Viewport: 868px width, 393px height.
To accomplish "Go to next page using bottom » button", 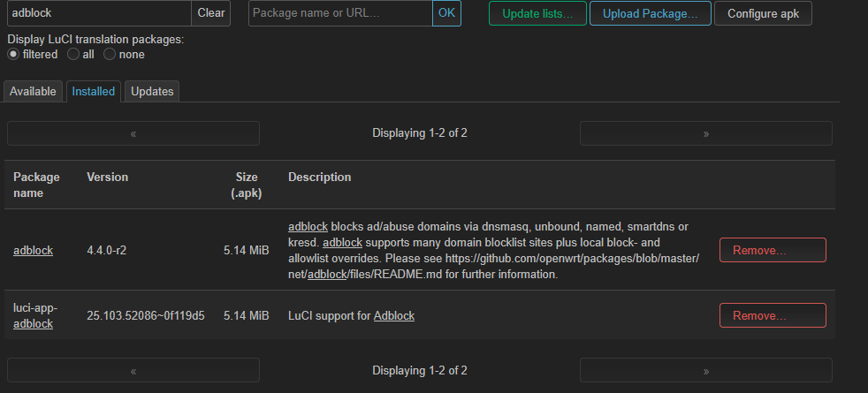I will click(706, 370).
